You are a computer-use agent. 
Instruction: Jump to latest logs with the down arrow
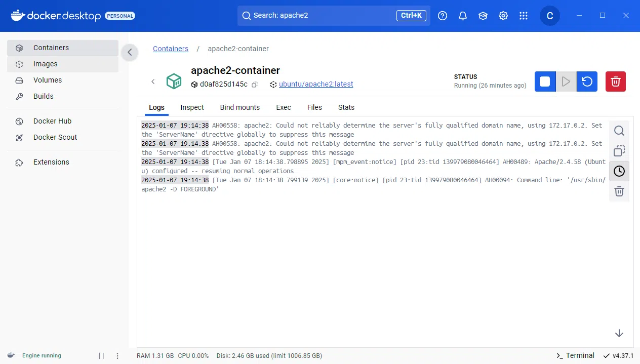[619, 333]
